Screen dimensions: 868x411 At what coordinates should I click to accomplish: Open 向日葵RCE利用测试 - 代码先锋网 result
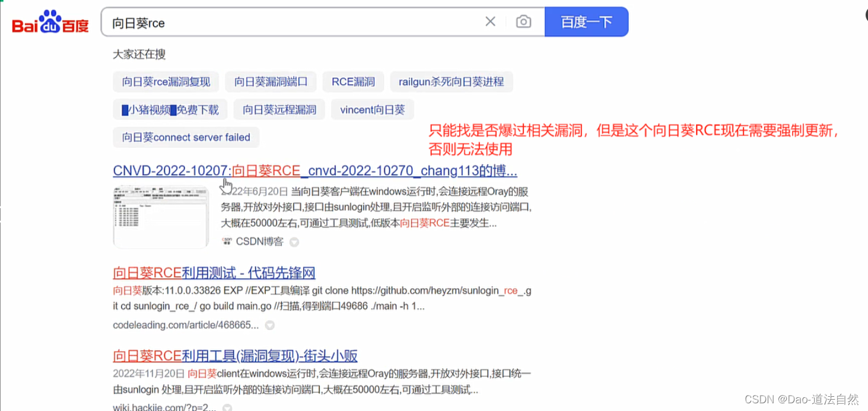214,273
